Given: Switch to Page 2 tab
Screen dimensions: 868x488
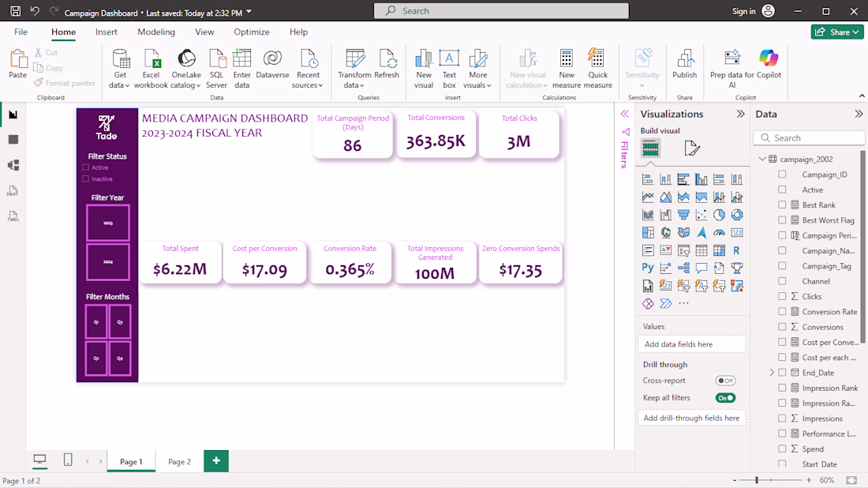Looking at the screenshot, I should (179, 462).
